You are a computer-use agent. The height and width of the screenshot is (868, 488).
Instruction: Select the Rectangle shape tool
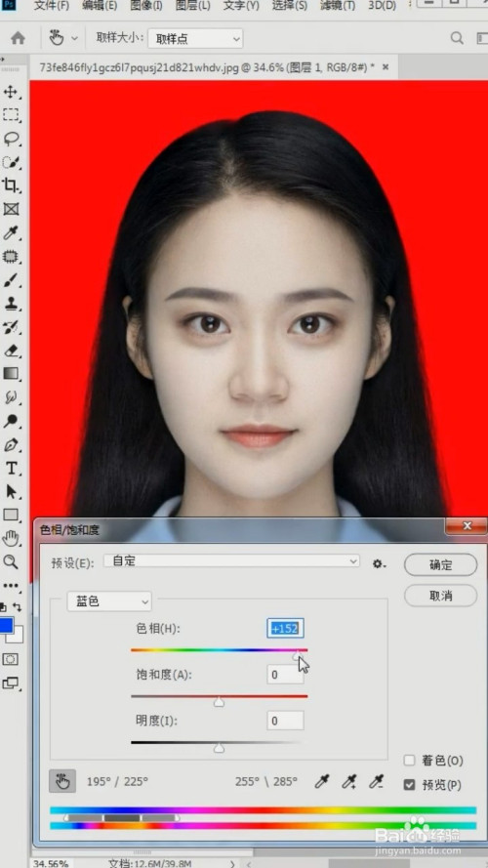(11, 515)
